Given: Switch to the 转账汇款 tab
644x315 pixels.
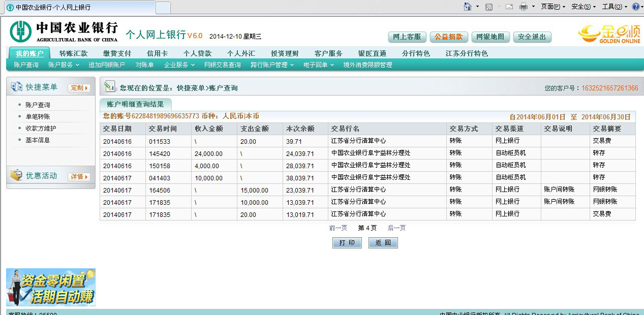Looking at the screenshot, I should (x=73, y=53).
